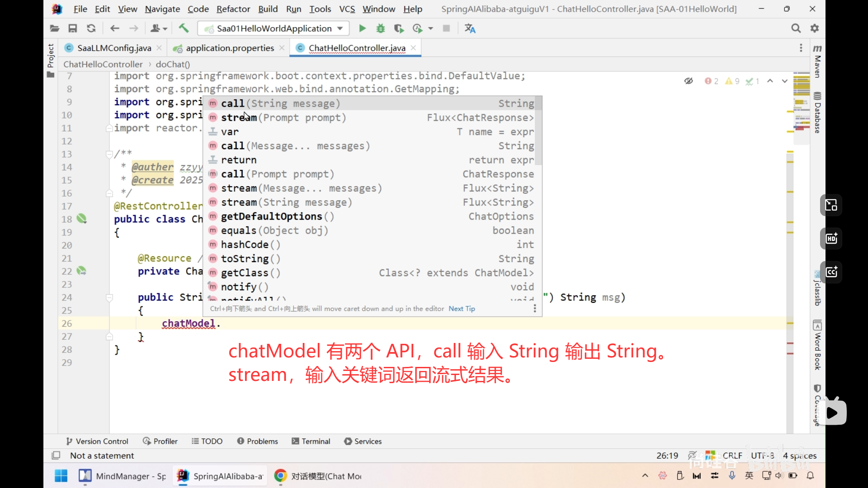
Task: Open run configuration dropdown Saa01HelloWorldApplication
Action: (x=274, y=28)
